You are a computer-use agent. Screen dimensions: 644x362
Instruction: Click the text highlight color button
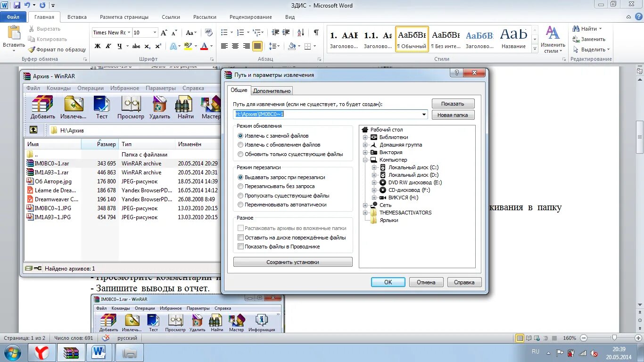tap(188, 46)
